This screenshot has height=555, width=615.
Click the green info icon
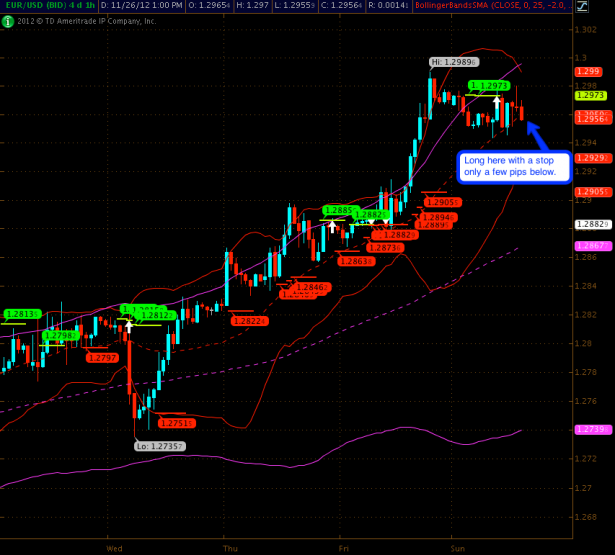click(x=7, y=20)
